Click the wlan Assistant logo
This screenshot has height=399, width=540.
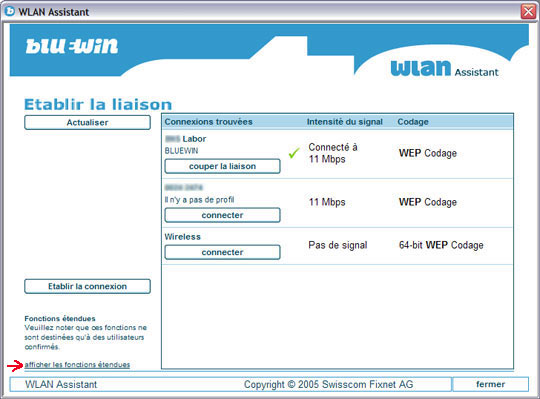445,68
